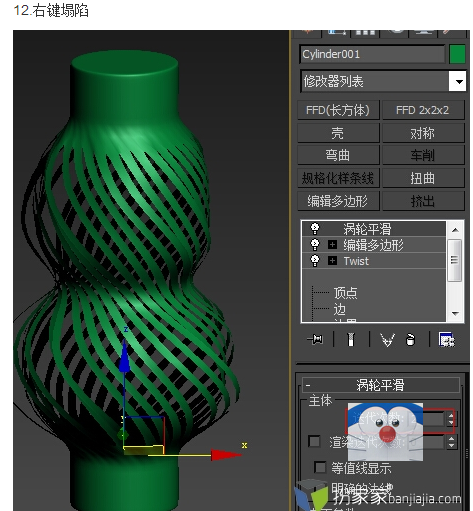The height and width of the screenshot is (511, 473).
Task: Click the 编辑多边形 modifier set button
Action: [x=338, y=201]
